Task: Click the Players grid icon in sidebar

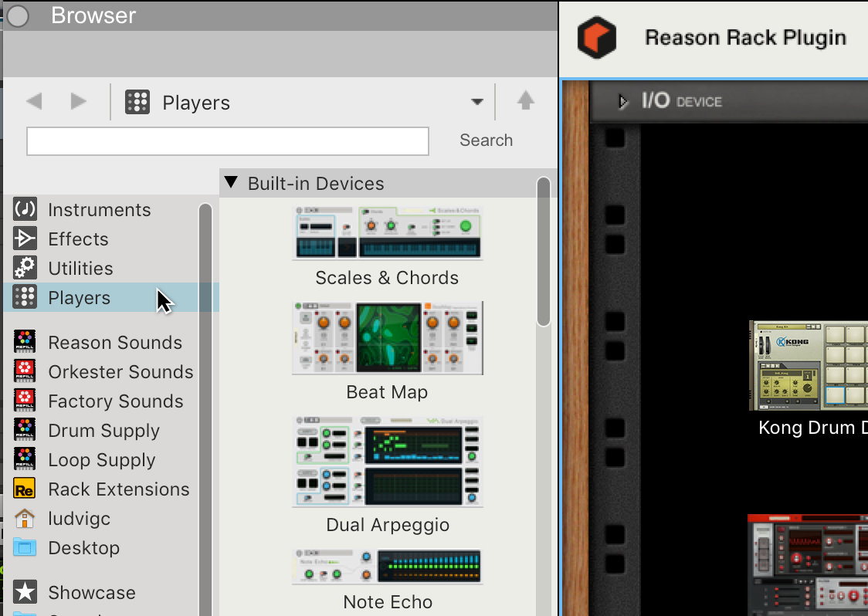Action: [25, 297]
